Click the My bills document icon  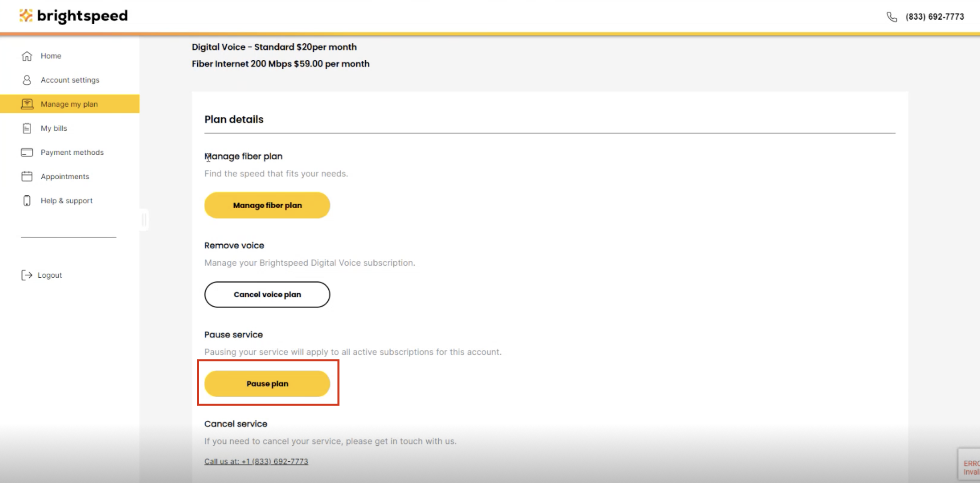[x=27, y=128]
